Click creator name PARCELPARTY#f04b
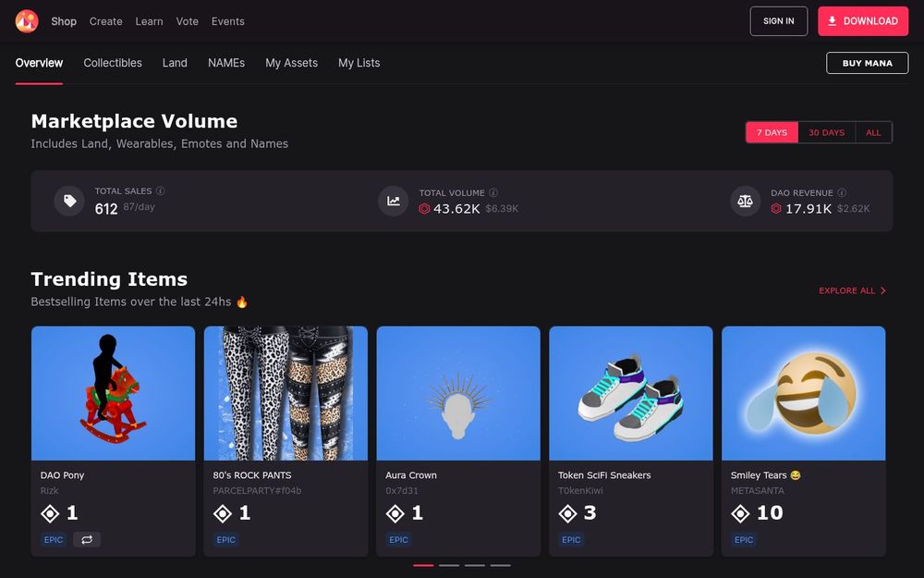 pyautogui.click(x=257, y=491)
